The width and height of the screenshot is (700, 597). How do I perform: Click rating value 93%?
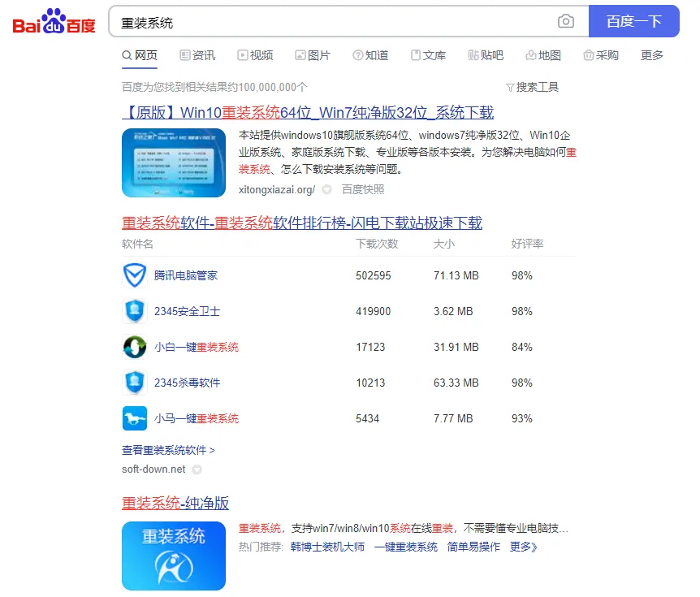[x=522, y=418]
